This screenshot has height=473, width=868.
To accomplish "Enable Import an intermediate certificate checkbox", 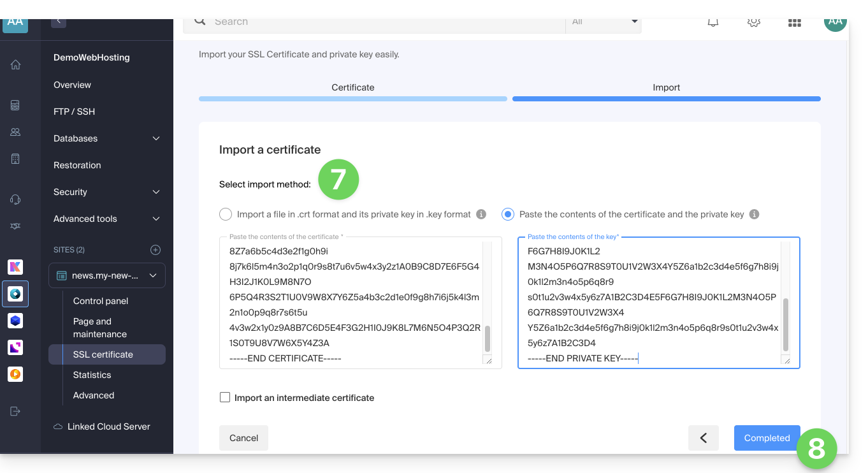I will tap(225, 398).
